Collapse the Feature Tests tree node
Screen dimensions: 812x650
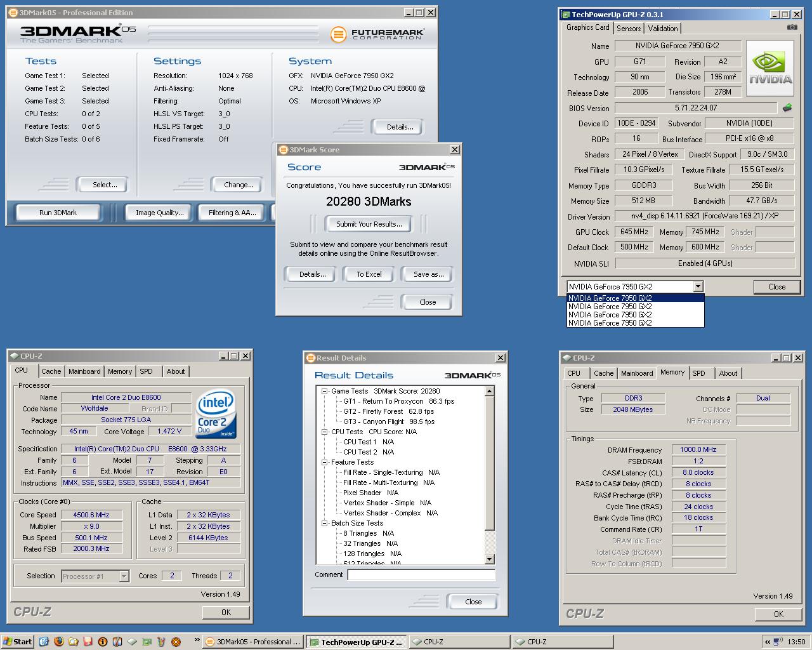324,462
